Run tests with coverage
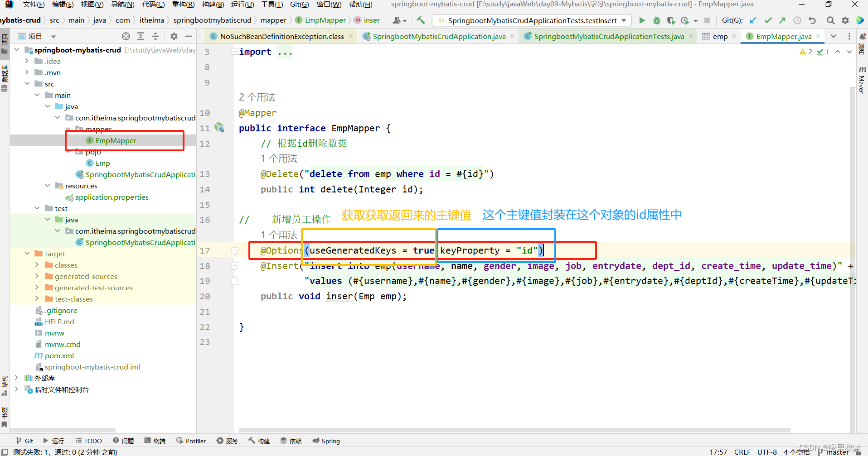The width and height of the screenshot is (868, 456). (670, 20)
